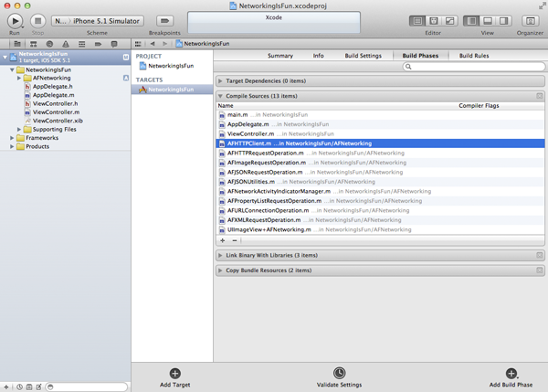Show the Search navigator
The height and width of the screenshot is (392, 548).
click(x=49, y=44)
